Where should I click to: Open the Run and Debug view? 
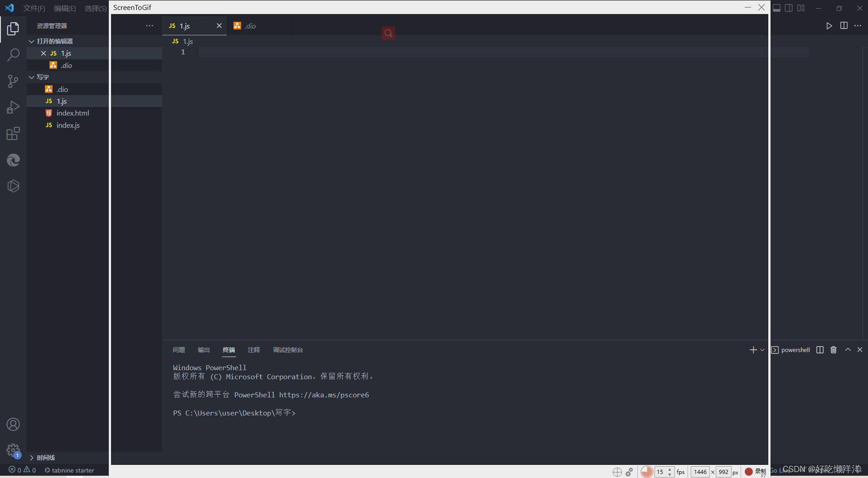13,107
